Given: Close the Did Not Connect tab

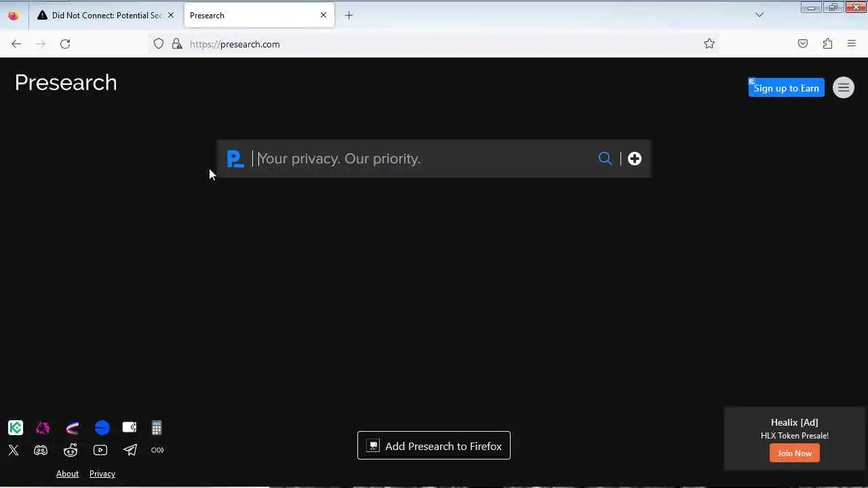Looking at the screenshot, I should pyautogui.click(x=171, y=15).
